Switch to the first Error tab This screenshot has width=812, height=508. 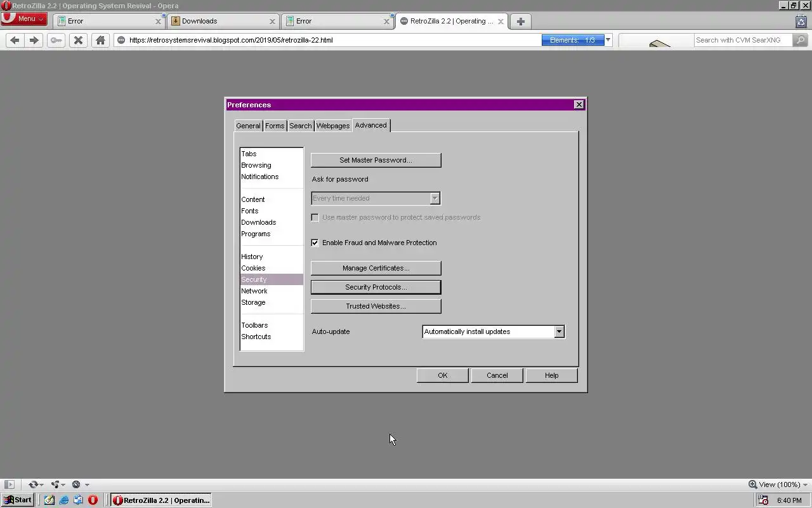[108, 21]
